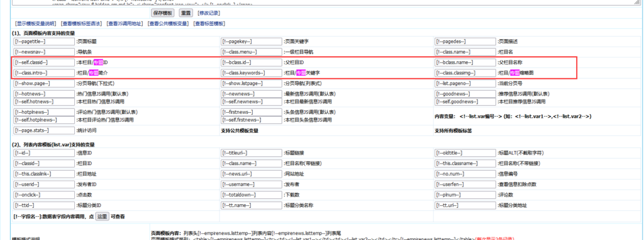Select the [!--list.pageno--] input field

coord(466,84)
